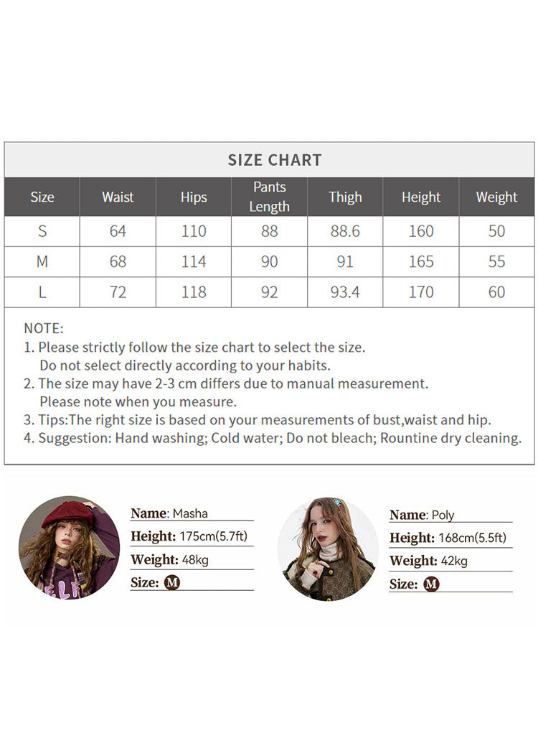Open Poly's circular model photo
538x756 pixels.
(x=328, y=549)
